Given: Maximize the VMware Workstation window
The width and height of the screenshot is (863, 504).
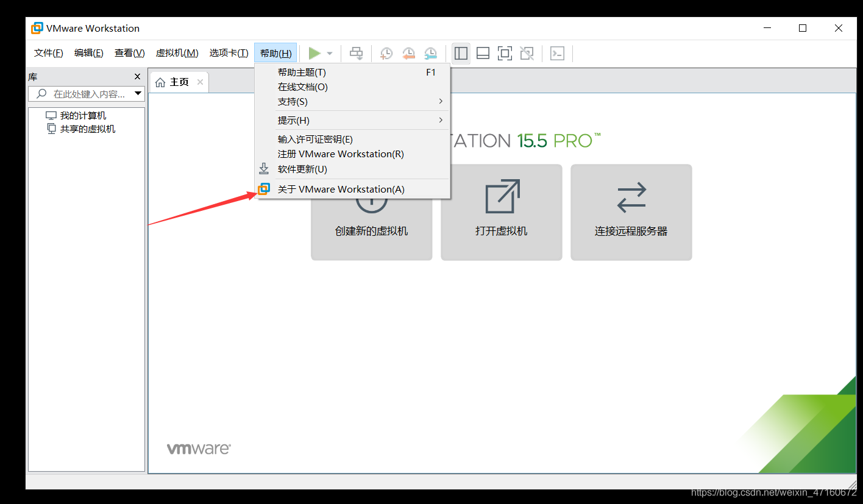Looking at the screenshot, I should [x=803, y=28].
